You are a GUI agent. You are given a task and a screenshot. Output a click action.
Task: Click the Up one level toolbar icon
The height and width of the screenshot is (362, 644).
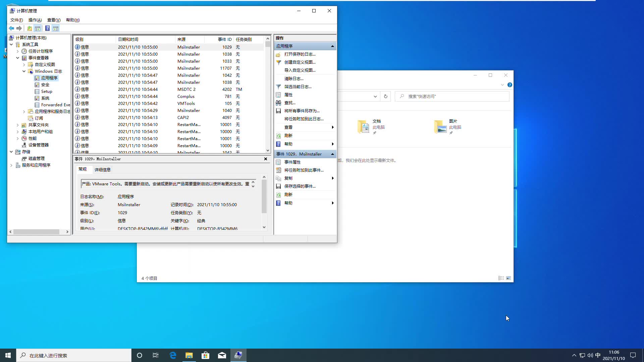pos(30,28)
